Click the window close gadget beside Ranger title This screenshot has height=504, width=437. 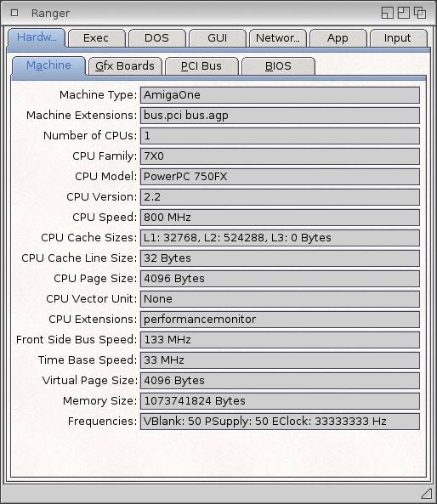click(14, 13)
